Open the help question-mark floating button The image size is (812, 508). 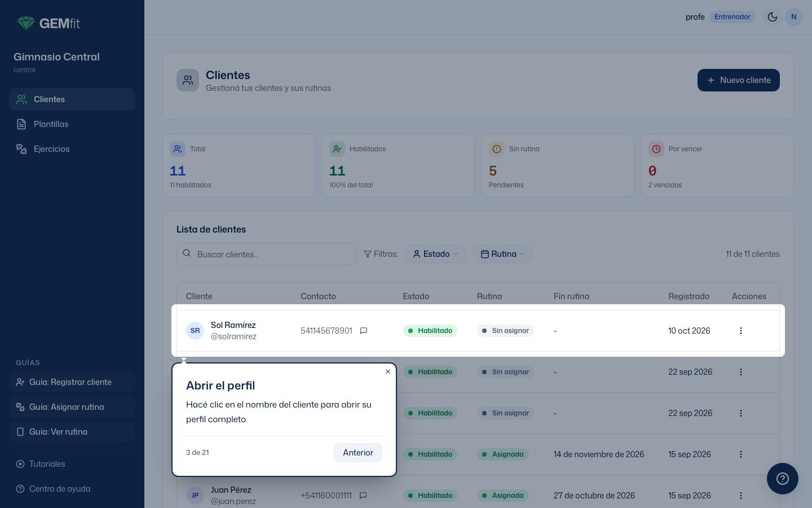pyautogui.click(x=783, y=479)
